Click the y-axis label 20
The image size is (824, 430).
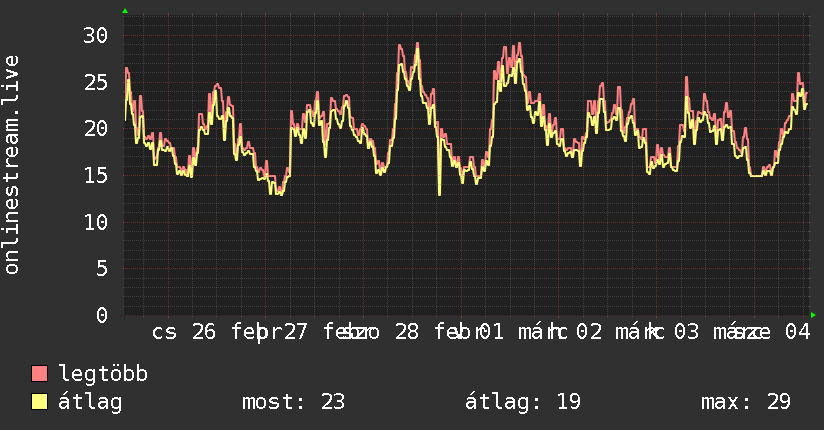96,129
